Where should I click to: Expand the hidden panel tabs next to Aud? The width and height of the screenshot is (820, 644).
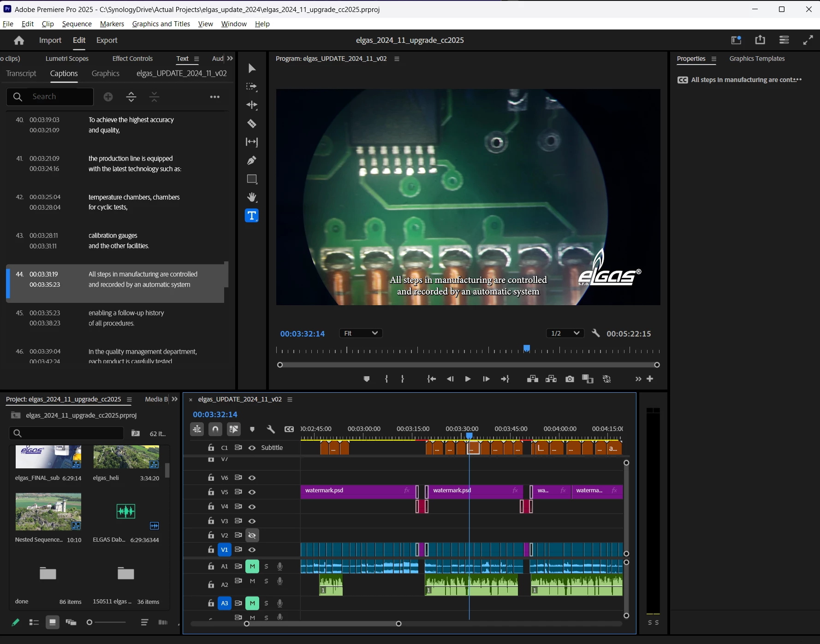[x=230, y=59]
